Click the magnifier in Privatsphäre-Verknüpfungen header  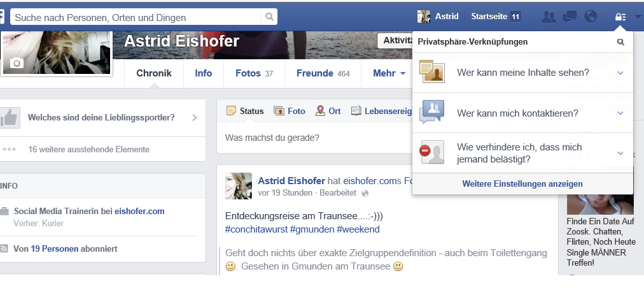click(x=620, y=42)
